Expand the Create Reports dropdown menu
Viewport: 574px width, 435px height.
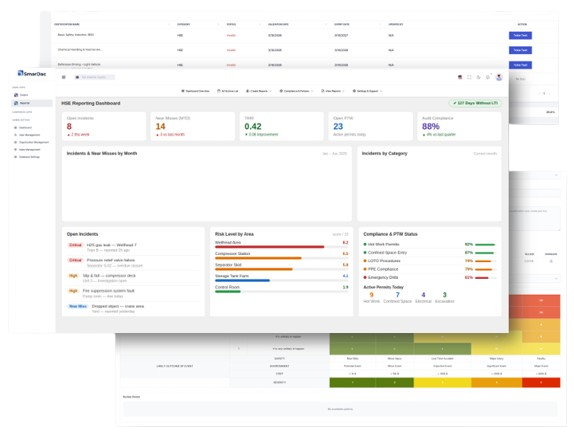[x=258, y=91]
